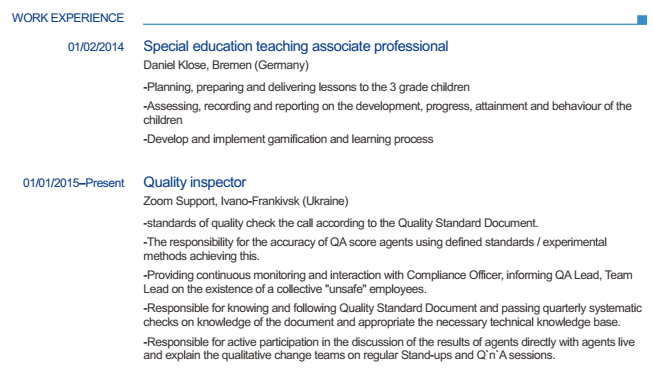
Task: Click the 01/01/2015–Present date range
Action: (x=73, y=183)
